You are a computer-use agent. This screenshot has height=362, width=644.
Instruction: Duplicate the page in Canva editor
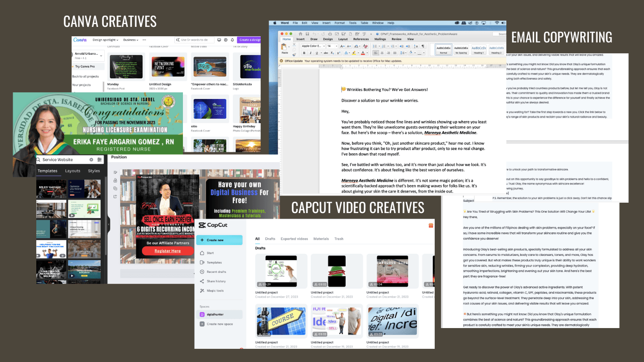click(115, 188)
